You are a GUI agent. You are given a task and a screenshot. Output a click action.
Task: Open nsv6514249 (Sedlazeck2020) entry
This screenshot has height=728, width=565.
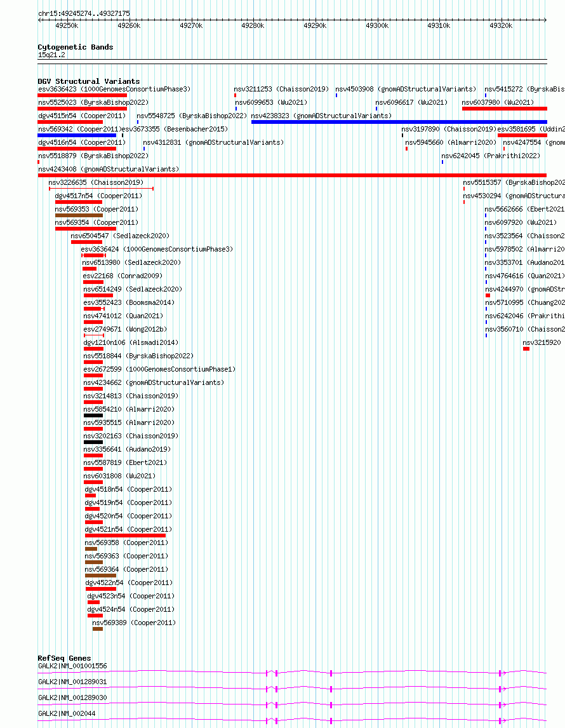coord(133,289)
